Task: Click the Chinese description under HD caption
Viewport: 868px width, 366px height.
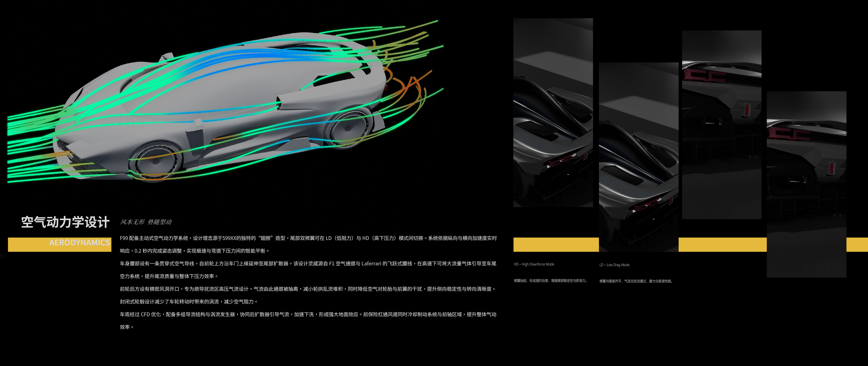Action: coord(551,280)
